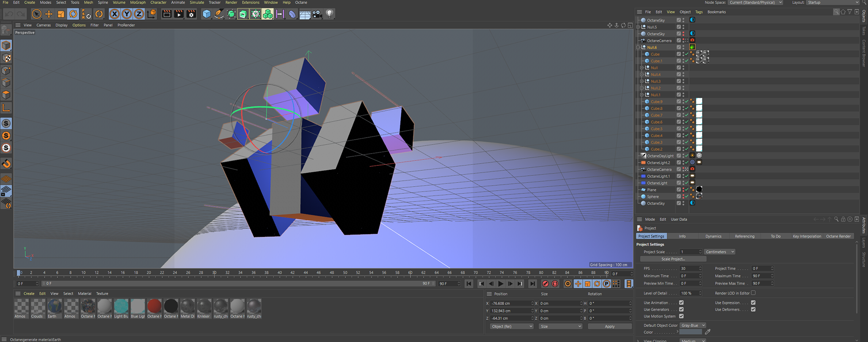Go to the end of animation
The width and height of the screenshot is (868, 342).
tap(533, 284)
